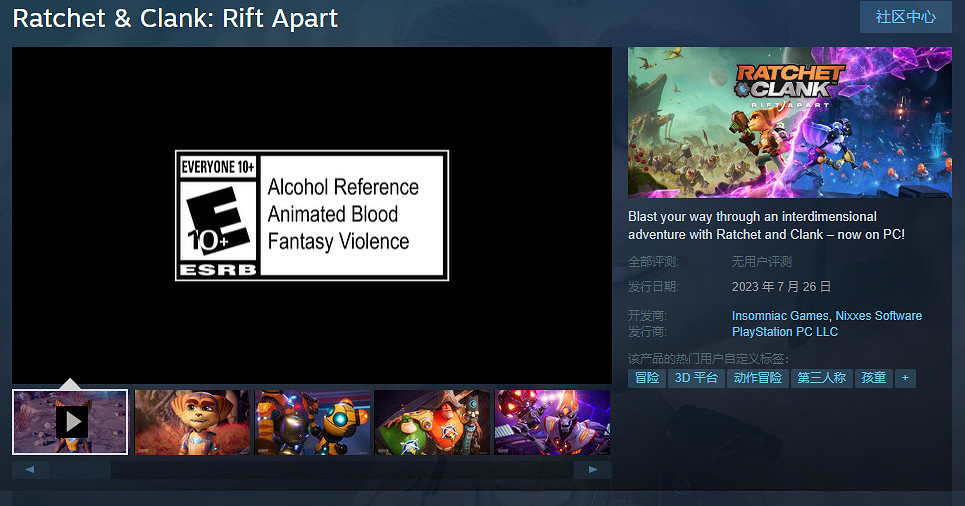Viewport: 965px width, 506px height.
Task: Select the 冒险 tag
Action: pos(647,378)
